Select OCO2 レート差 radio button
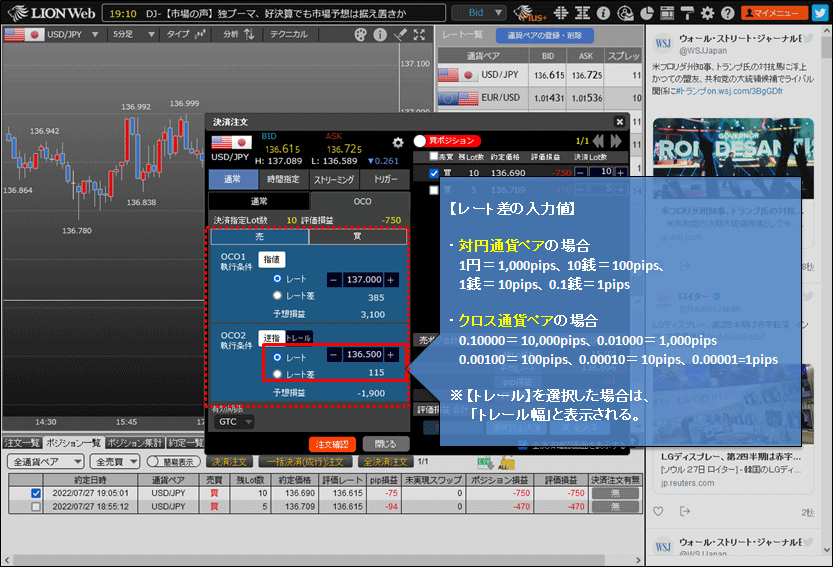Image resolution: width=833 pixels, height=567 pixels. click(277, 374)
